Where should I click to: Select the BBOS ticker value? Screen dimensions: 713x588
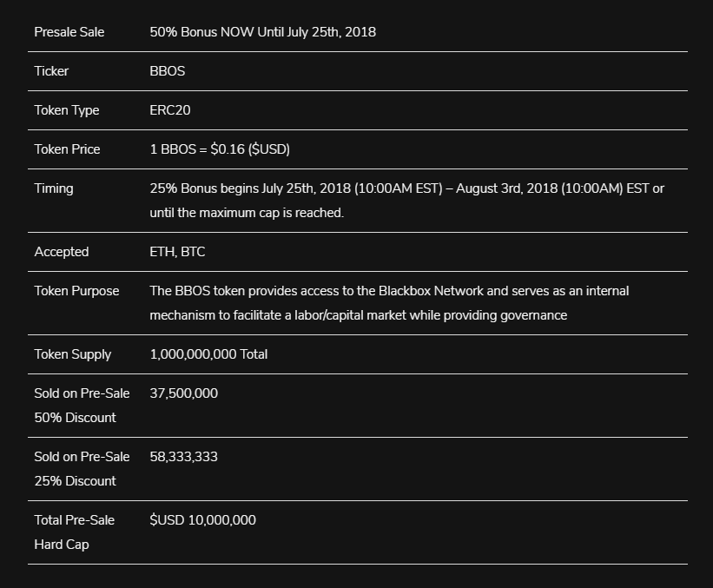click(167, 71)
